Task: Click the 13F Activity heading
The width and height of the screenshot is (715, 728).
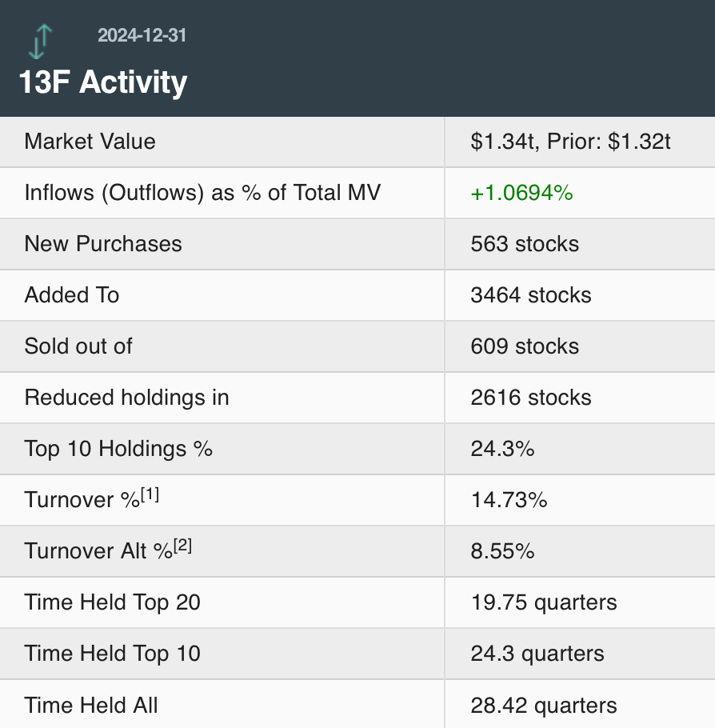Action: pyautogui.click(x=103, y=82)
